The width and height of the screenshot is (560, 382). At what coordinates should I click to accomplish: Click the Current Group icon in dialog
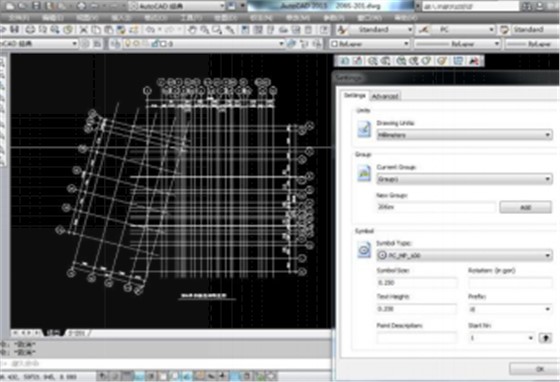(364, 174)
